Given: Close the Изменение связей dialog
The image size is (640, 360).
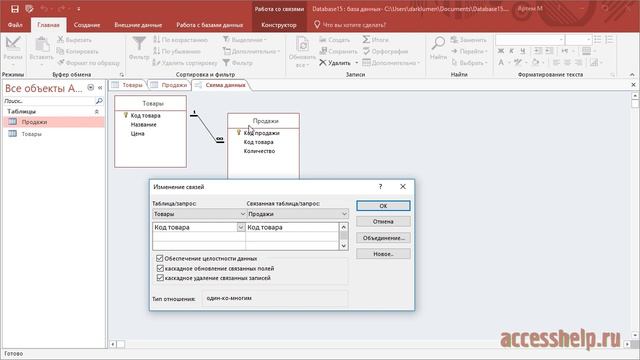Looking at the screenshot, I should click(403, 187).
